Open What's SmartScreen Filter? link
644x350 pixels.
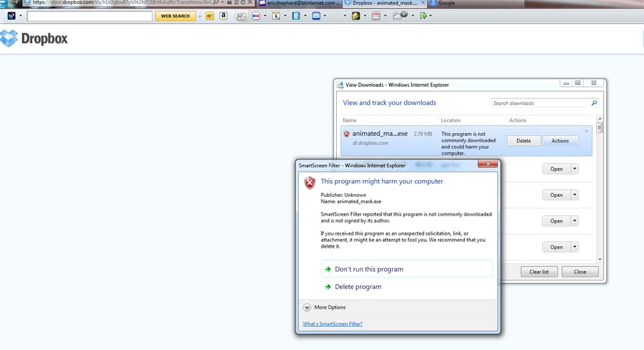[333, 324]
